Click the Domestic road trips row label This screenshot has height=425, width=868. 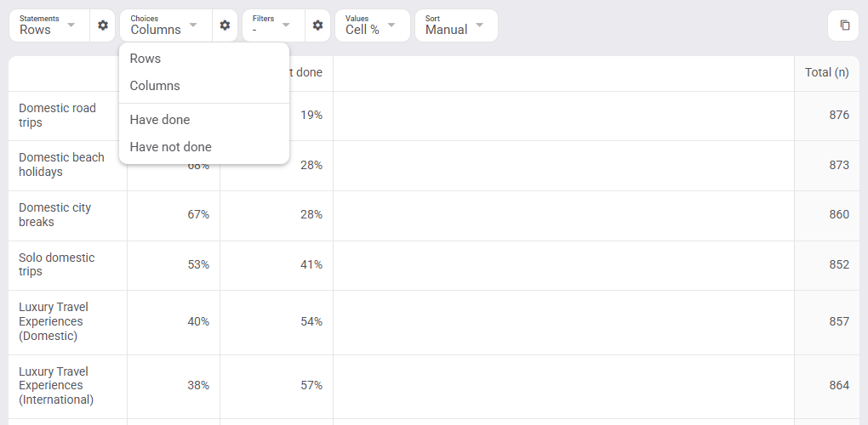[x=57, y=116]
